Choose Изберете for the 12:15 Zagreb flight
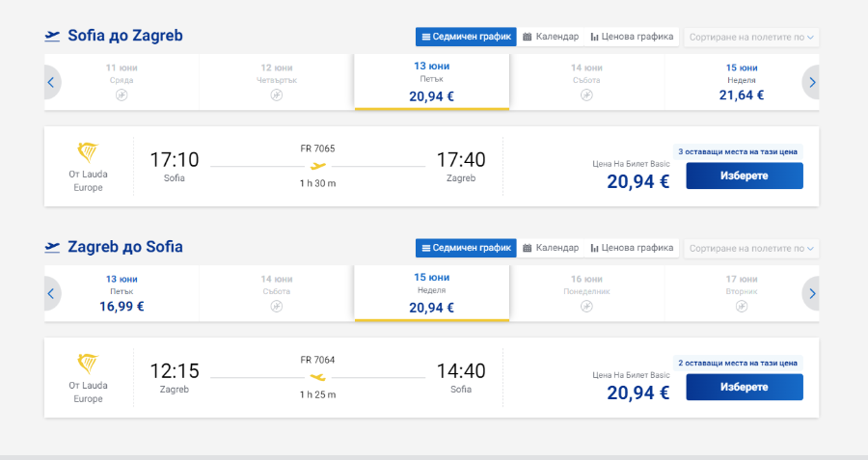The image size is (868, 460). (745, 387)
